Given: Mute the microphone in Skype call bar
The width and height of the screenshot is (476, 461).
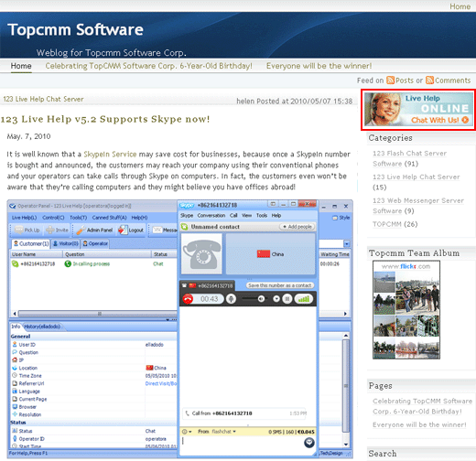Looking at the screenshot, I should (231, 299).
